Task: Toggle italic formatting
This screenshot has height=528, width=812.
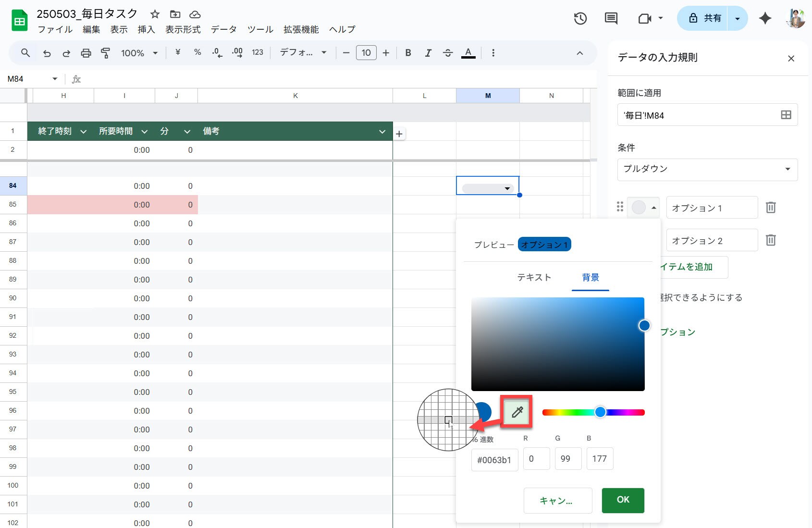Action: (428, 53)
